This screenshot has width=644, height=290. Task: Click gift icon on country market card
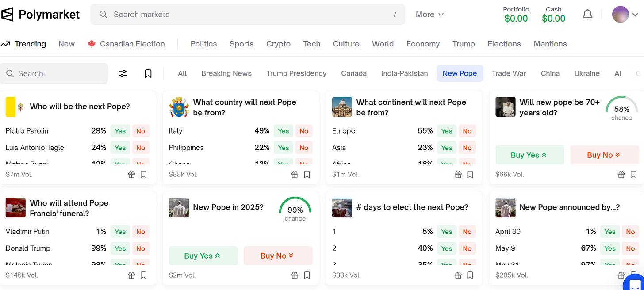click(295, 175)
